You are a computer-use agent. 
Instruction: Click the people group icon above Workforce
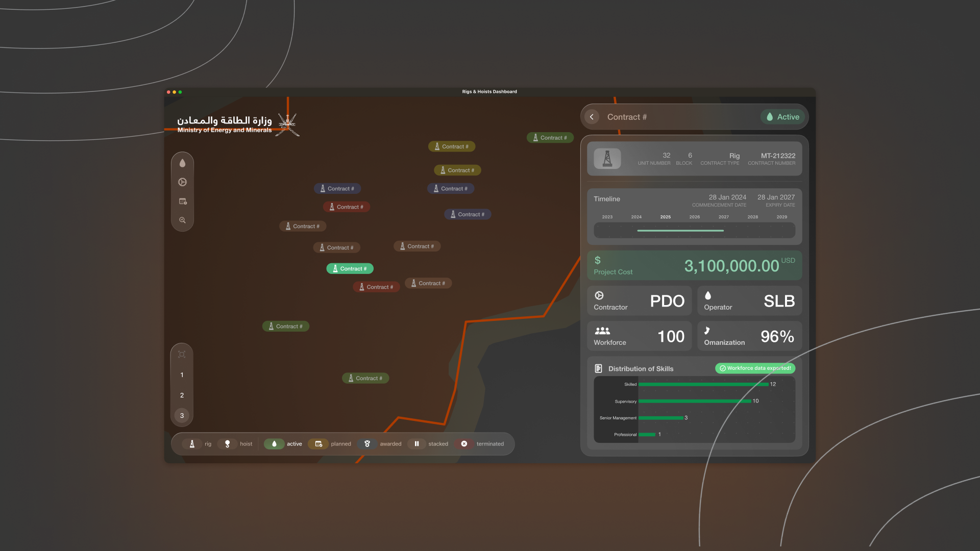point(602,331)
